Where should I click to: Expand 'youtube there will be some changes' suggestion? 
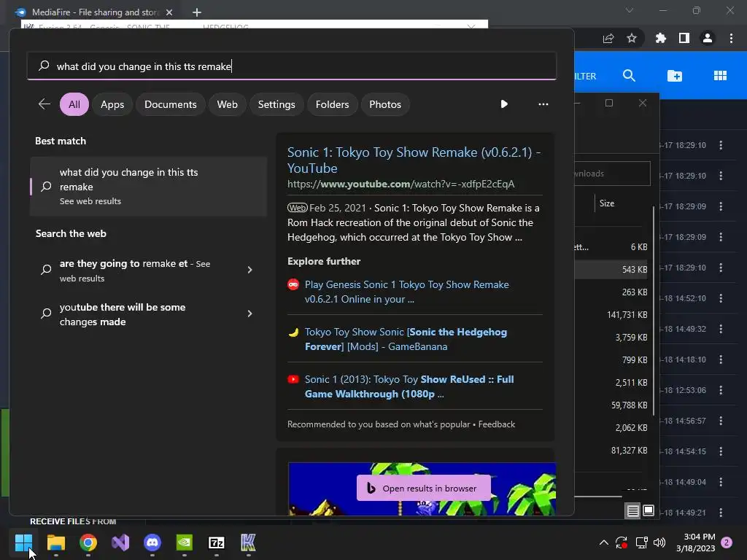(x=249, y=314)
